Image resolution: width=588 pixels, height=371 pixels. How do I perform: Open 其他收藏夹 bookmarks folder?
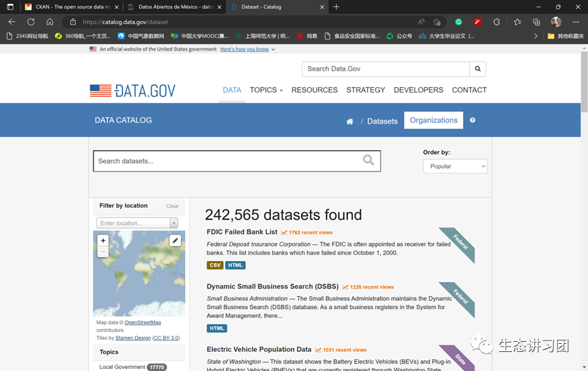pyautogui.click(x=566, y=36)
